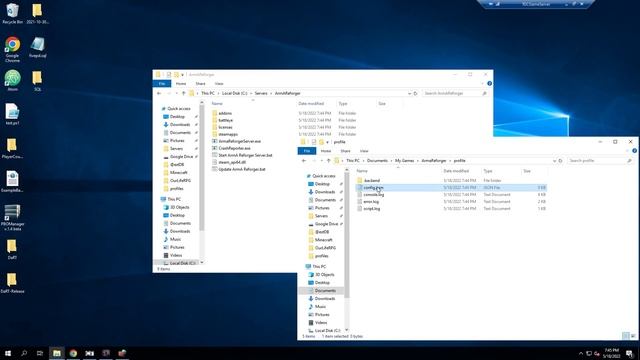Open Google Chrome from the desktop
The image size is (640, 360).
point(12,49)
